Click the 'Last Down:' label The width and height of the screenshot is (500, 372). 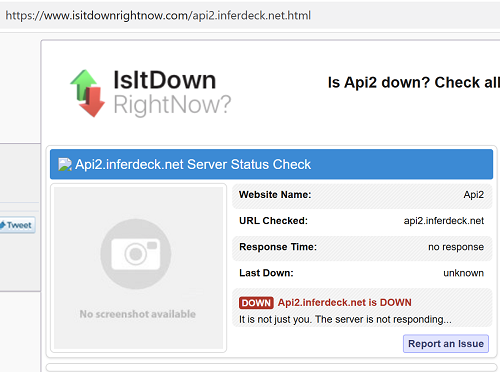[266, 273]
